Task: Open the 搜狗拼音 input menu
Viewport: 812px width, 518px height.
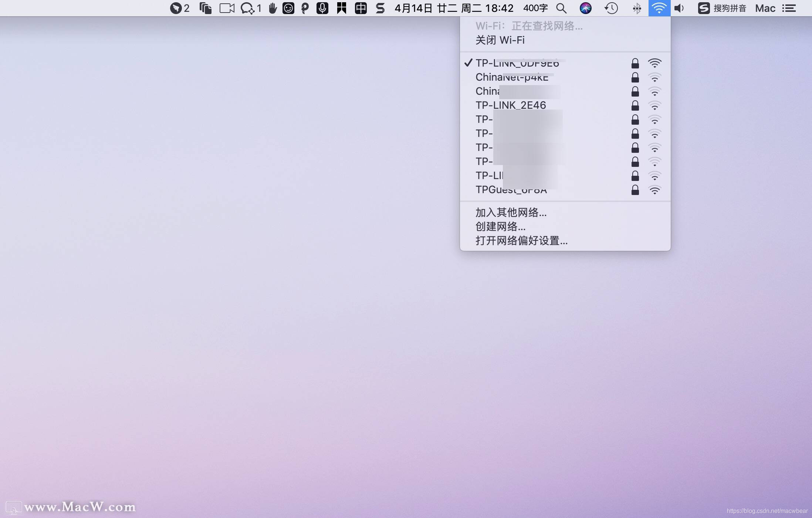Action: click(x=722, y=8)
